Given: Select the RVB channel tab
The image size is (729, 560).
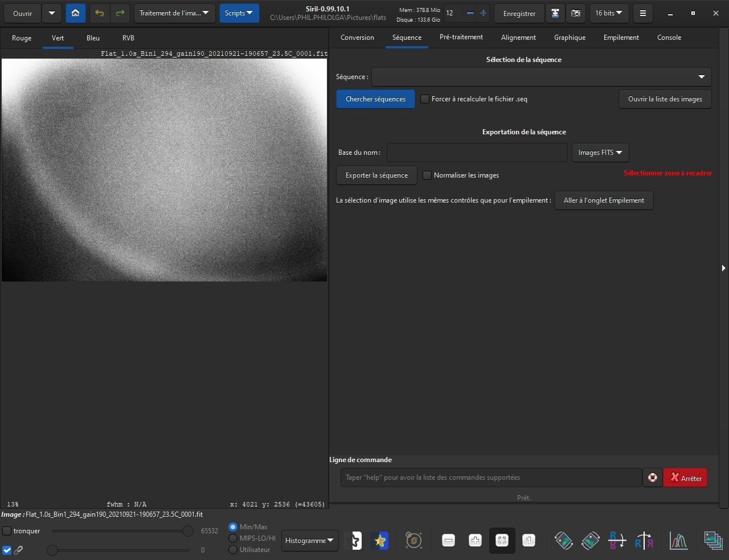Looking at the screenshot, I should (x=128, y=38).
